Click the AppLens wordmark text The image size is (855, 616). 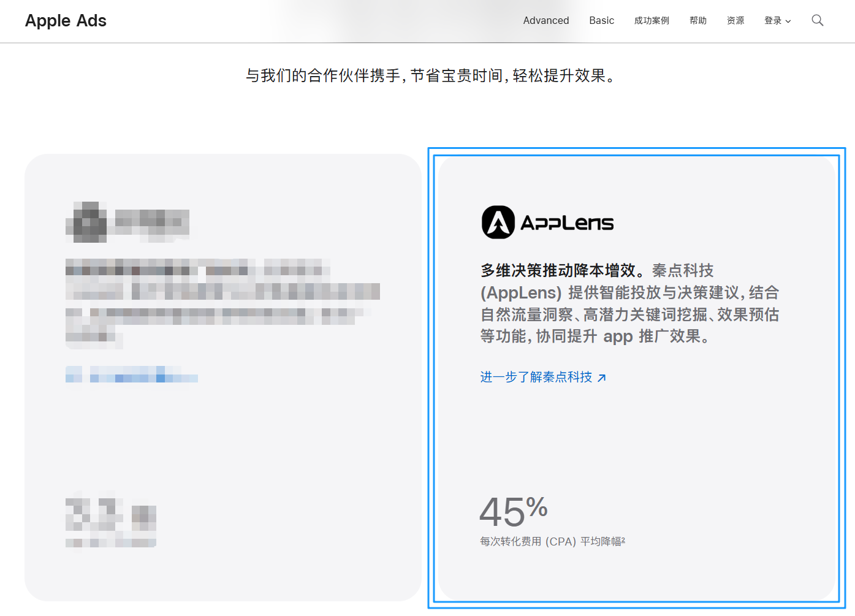pos(567,222)
